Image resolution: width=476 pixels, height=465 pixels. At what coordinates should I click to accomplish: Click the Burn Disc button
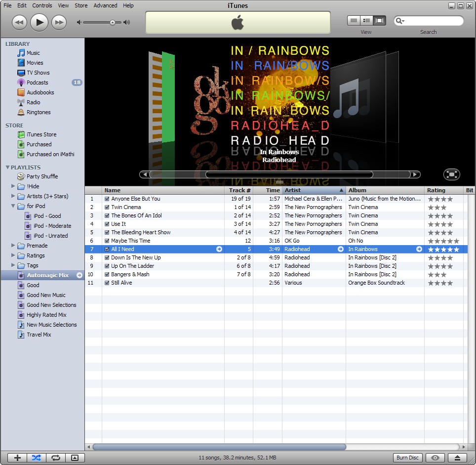coord(407,458)
